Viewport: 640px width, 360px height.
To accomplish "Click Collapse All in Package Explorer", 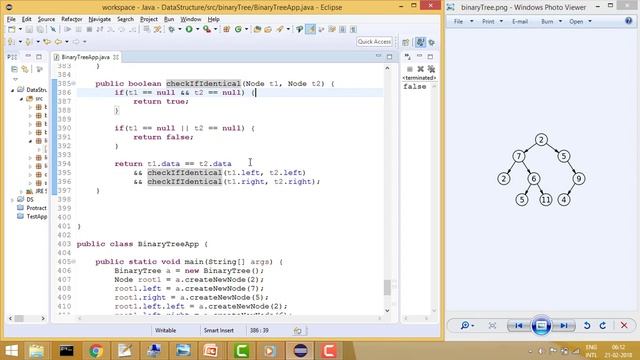I will click(14, 69).
